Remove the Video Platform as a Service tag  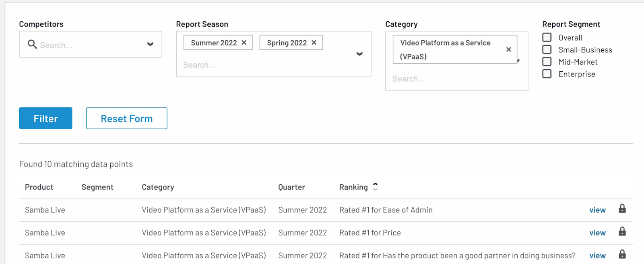[x=509, y=49]
